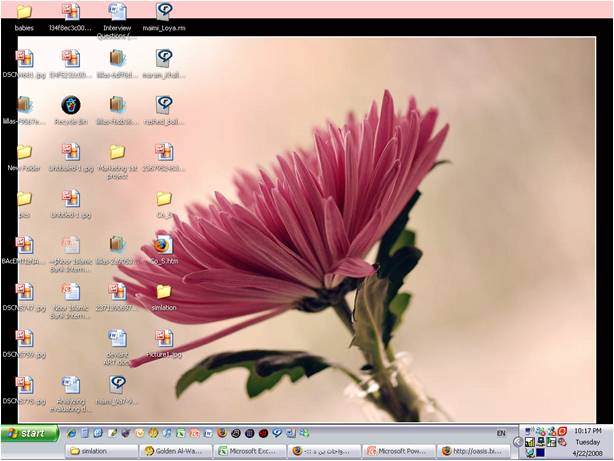Screen dimensions: 614x461
Task: Click the red square system tray icon
Action: tap(563, 431)
